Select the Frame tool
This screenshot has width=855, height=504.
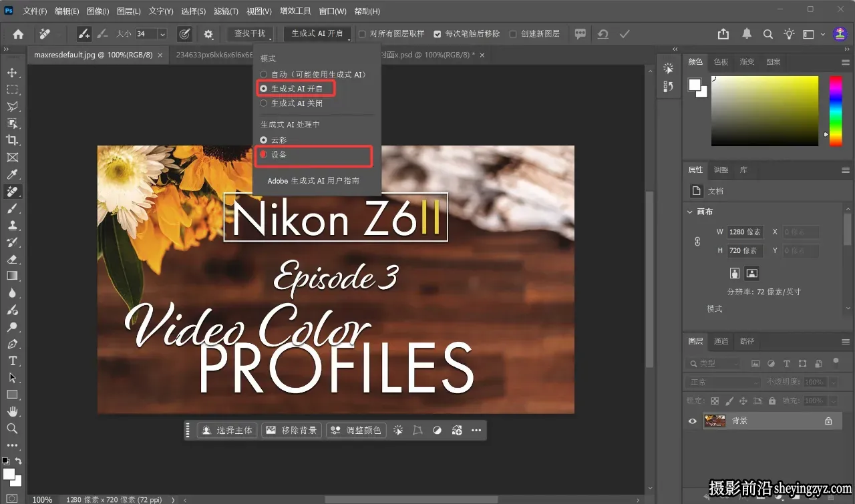[x=12, y=158]
